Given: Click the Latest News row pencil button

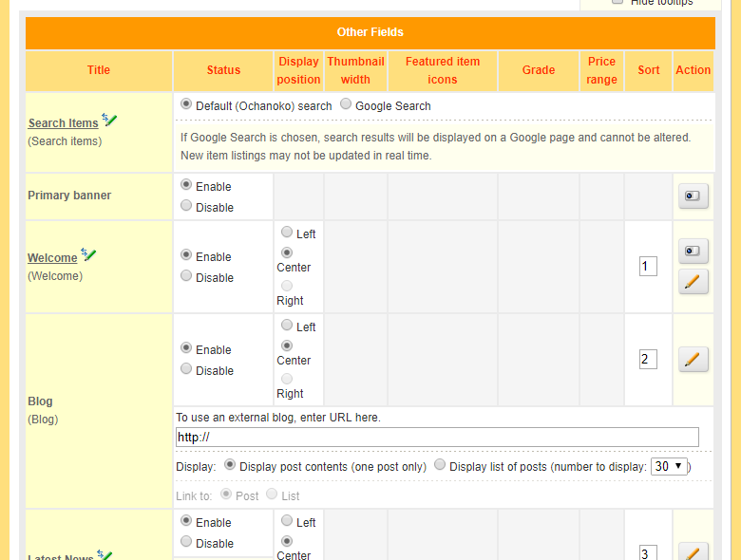Looking at the screenshot, I should click(693, 552).
